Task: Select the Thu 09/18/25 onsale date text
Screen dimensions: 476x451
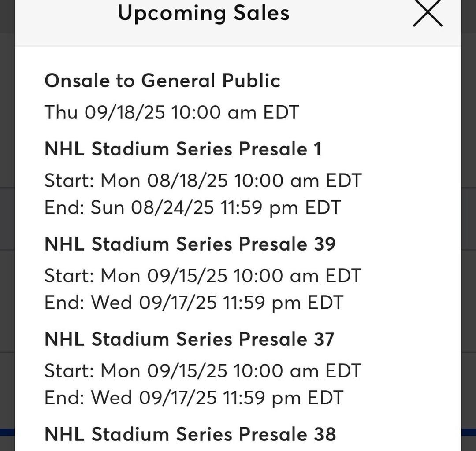Action: click(171, 112)
